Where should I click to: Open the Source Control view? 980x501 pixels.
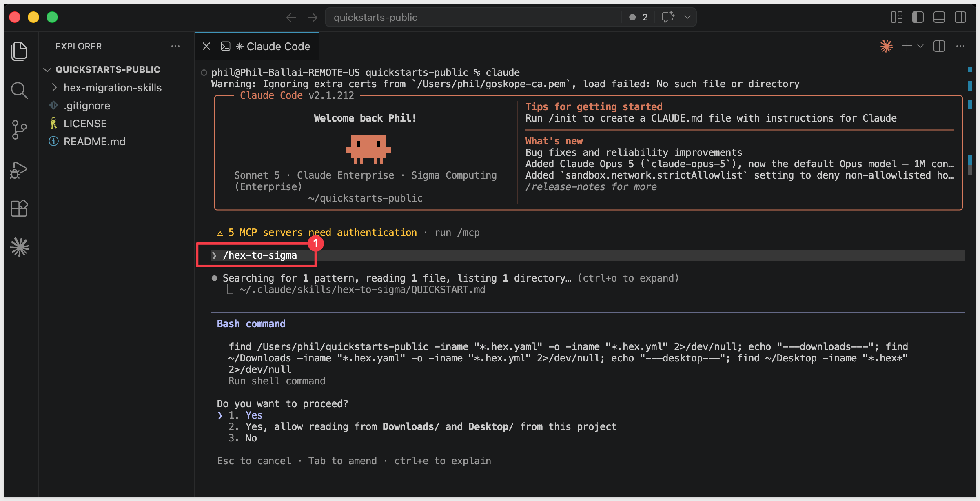pos(19,130)
